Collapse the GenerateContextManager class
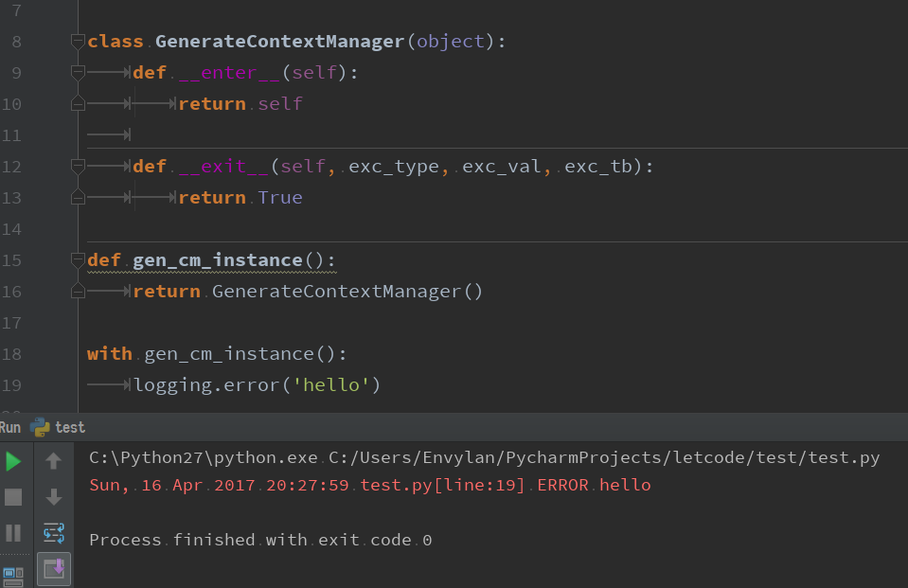The height and width of the screenshot is (588, 908). (76, 40)
